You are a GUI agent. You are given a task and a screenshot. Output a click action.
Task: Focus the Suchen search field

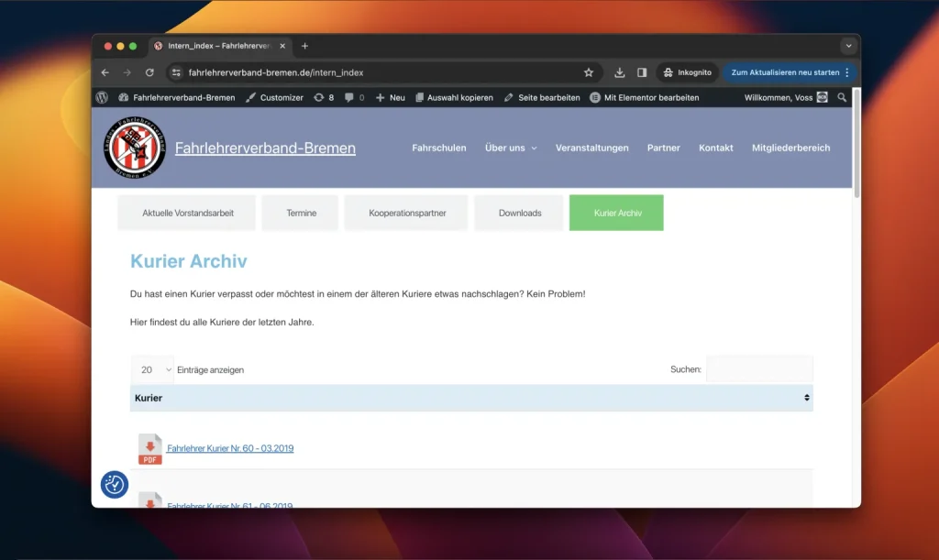[x=759, y=369]
